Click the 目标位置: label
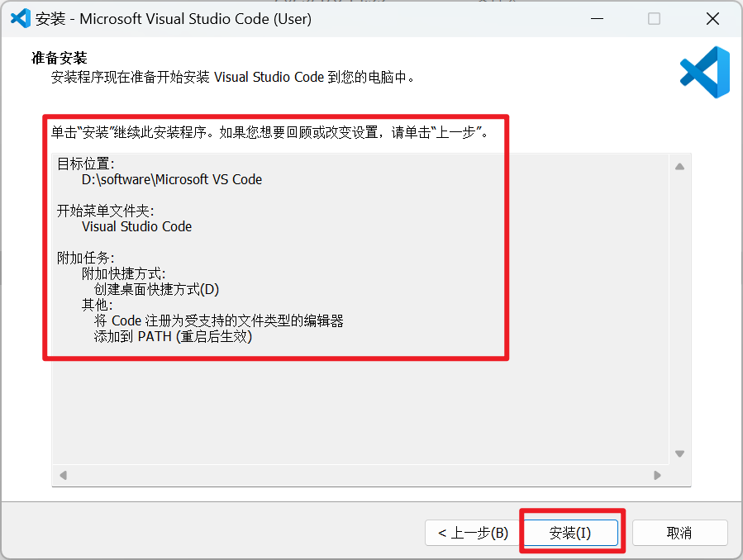Viewport: 743px width, 560px height. (86, 164)
